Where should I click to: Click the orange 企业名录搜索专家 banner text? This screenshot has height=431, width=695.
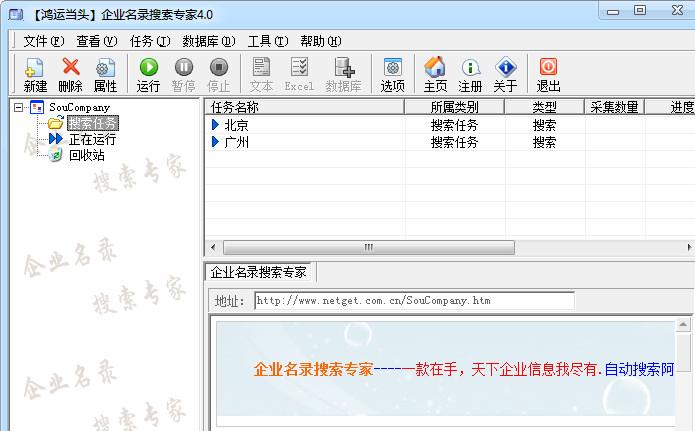click(x=313, y=369)
